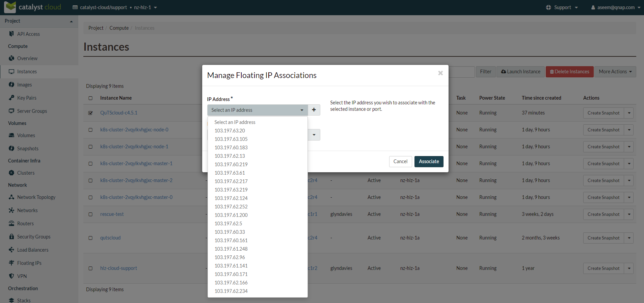Toggle the select-all Instance Name checkbox
644x303 pixels.
tap(90, 98)
